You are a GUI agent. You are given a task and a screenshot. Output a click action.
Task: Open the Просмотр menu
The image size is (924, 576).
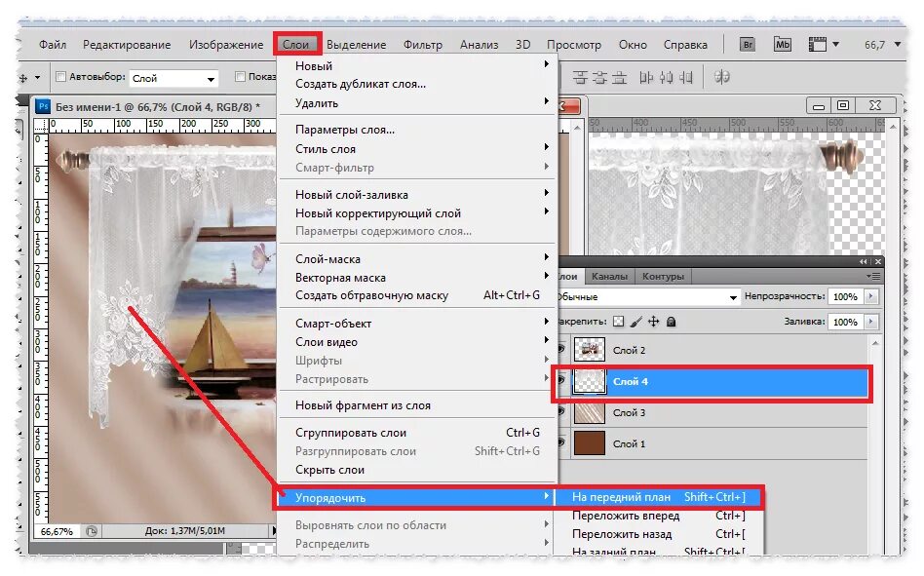(x=574, y=45)
